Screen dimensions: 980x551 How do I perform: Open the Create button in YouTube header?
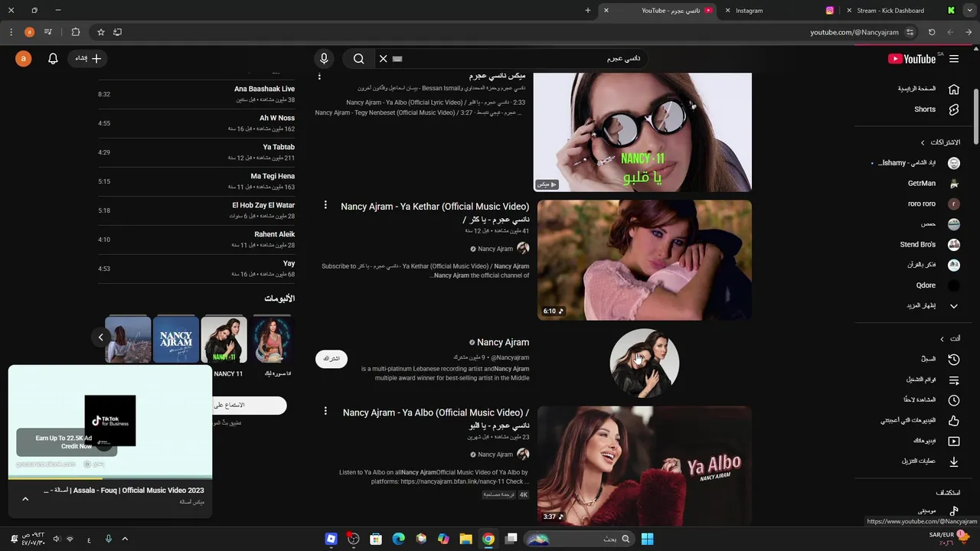tap(89, 58)
